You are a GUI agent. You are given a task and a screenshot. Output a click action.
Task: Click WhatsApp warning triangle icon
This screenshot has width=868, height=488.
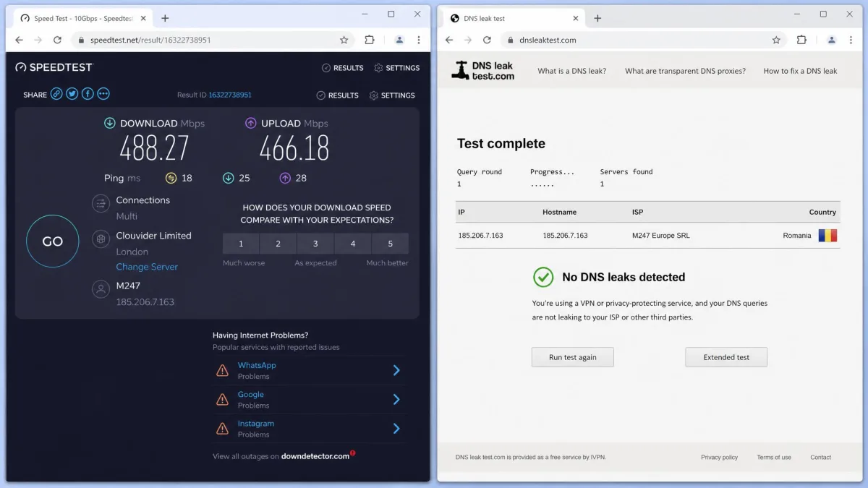[222, 371]
